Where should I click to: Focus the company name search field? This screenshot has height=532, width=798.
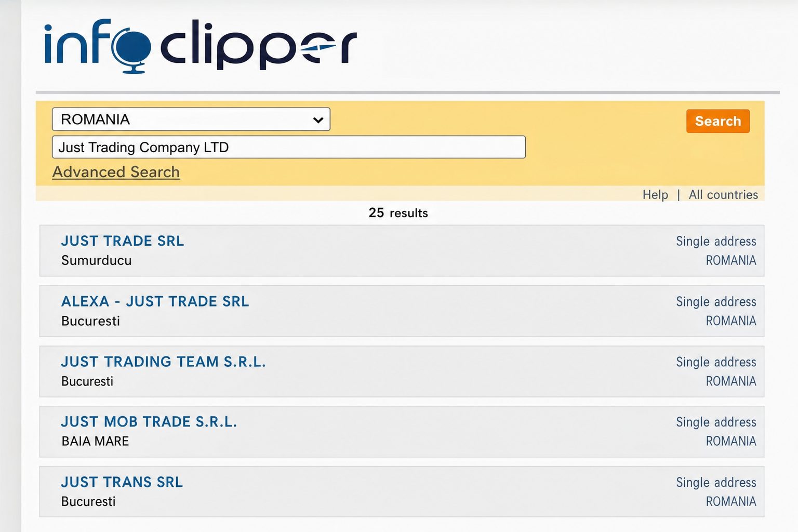coord(289,147)
